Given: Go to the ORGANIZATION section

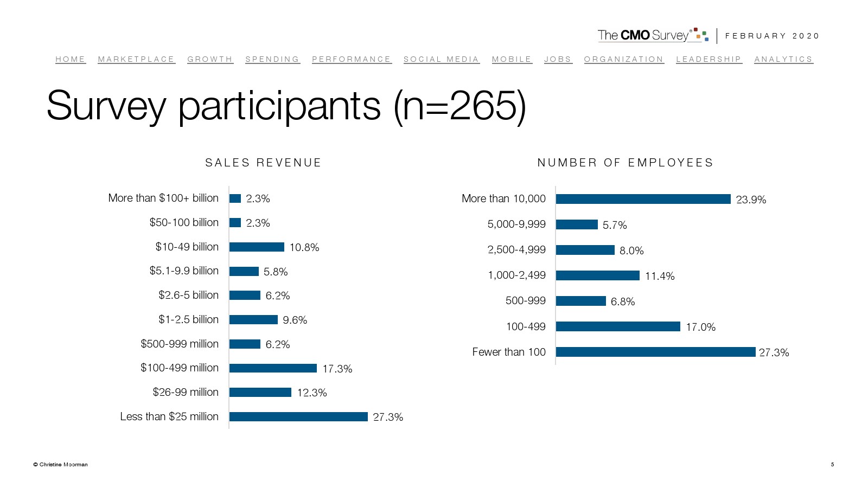Looking at the screenshot, I should [624, 59].
